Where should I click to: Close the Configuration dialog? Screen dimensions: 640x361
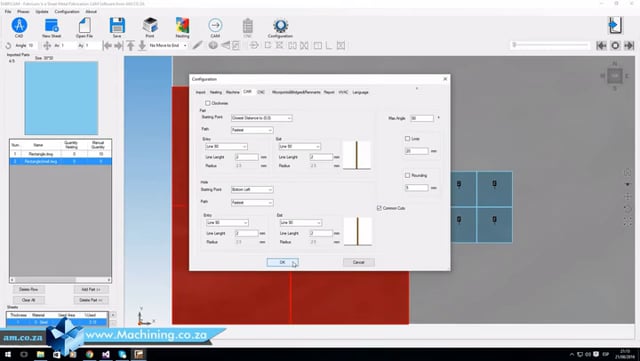pyautogui.click(x=445, y=79)
